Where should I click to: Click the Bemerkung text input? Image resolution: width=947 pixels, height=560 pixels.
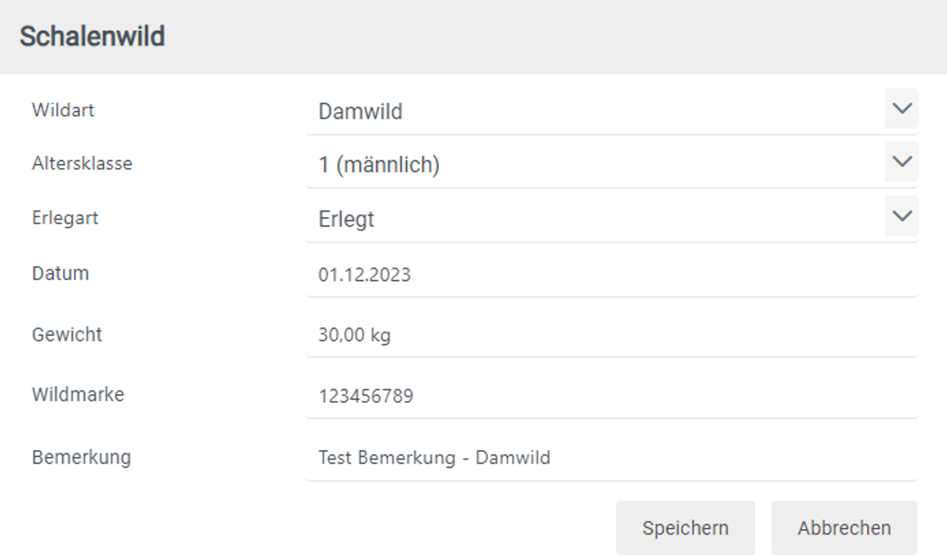coord(611,458)
